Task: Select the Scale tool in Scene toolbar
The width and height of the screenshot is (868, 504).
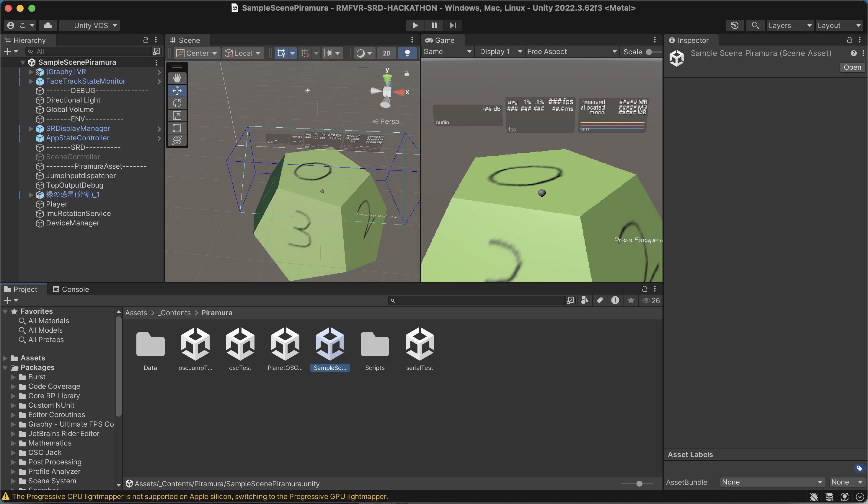Action: pyautogui.click(x=177, y=116)
